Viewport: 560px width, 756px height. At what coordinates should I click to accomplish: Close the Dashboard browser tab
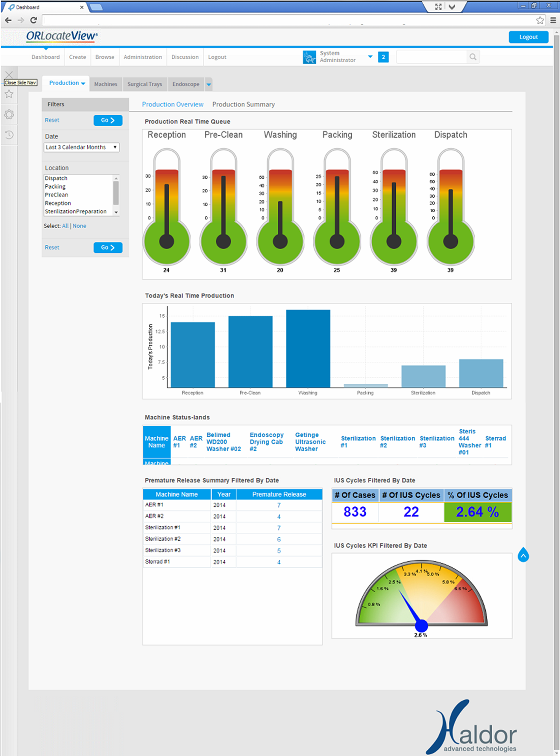point(82,7)
